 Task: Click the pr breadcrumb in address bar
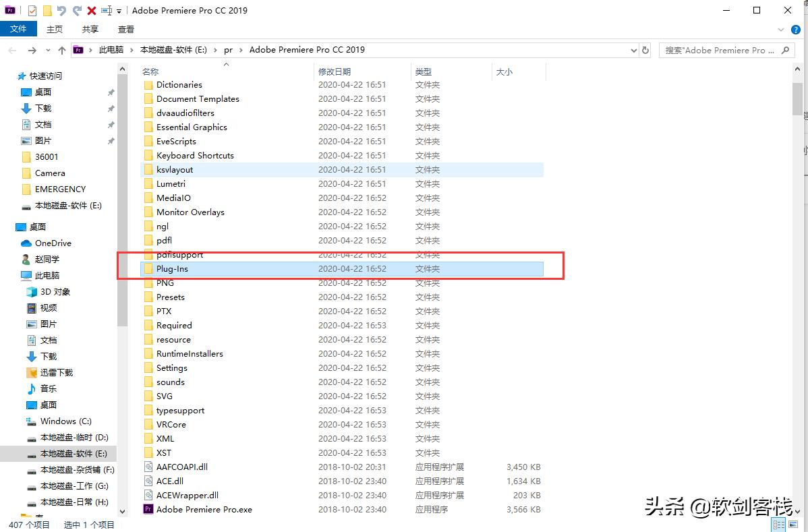[228, 50]
